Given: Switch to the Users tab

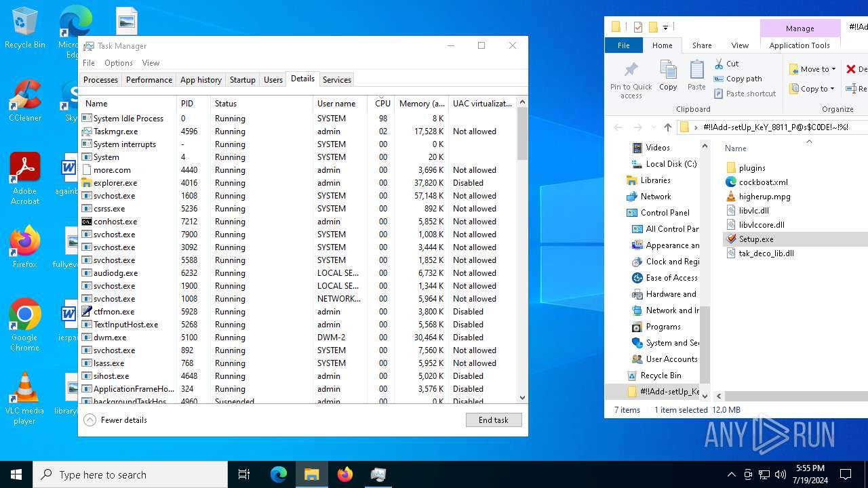Looking at the screenshot, I should pyautogui.click(x=273, y=79).
